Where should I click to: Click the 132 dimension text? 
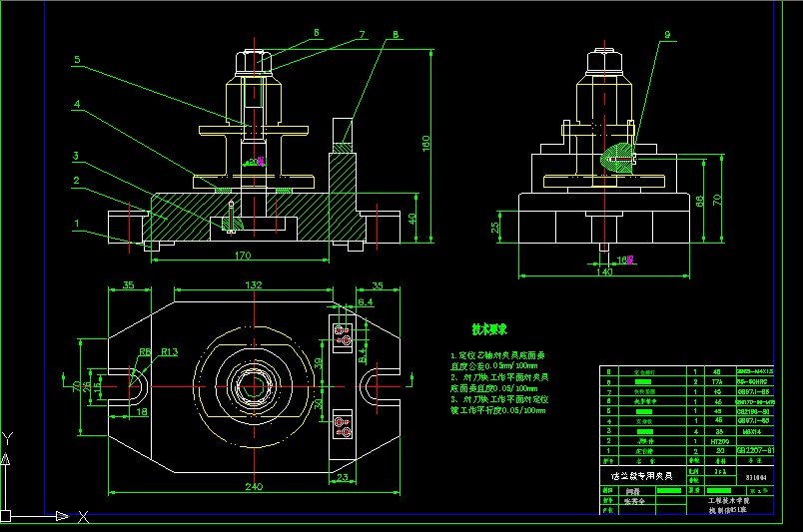click(254, 285)
